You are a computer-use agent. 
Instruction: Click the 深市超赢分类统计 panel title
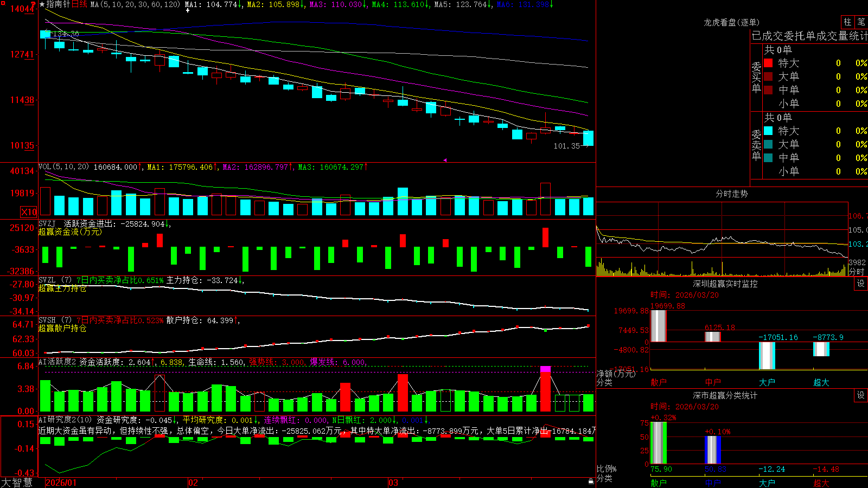(x=725, y=395)
